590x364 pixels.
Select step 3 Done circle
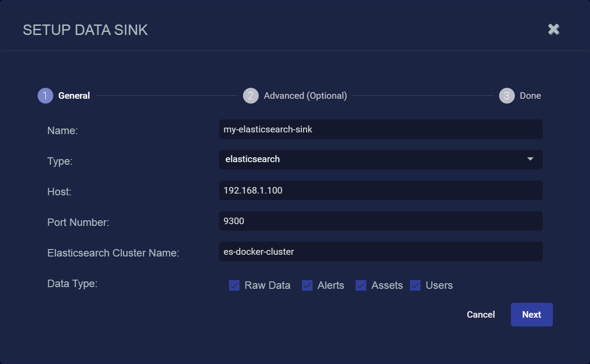(x=507, y=96)
